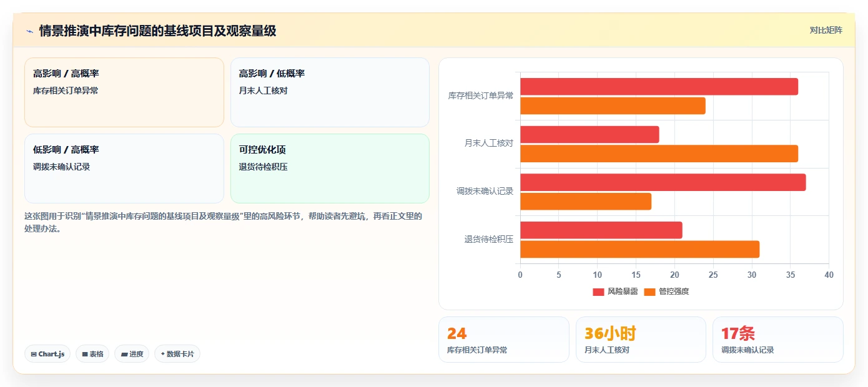Click the red bar for 退货待检积压
This screenshot has width=868, height=387.
[x=601, y=230]
